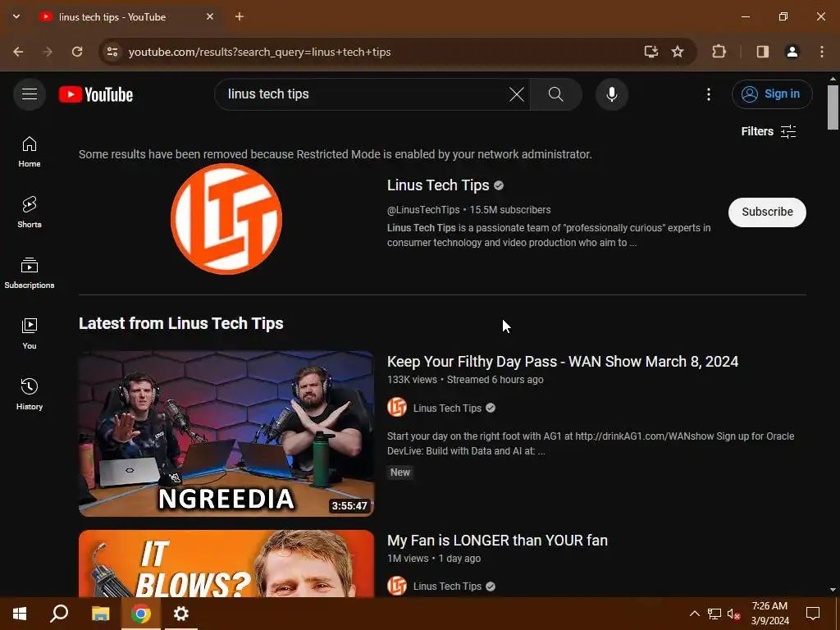Click the browser address bar URL

[259, 52]
